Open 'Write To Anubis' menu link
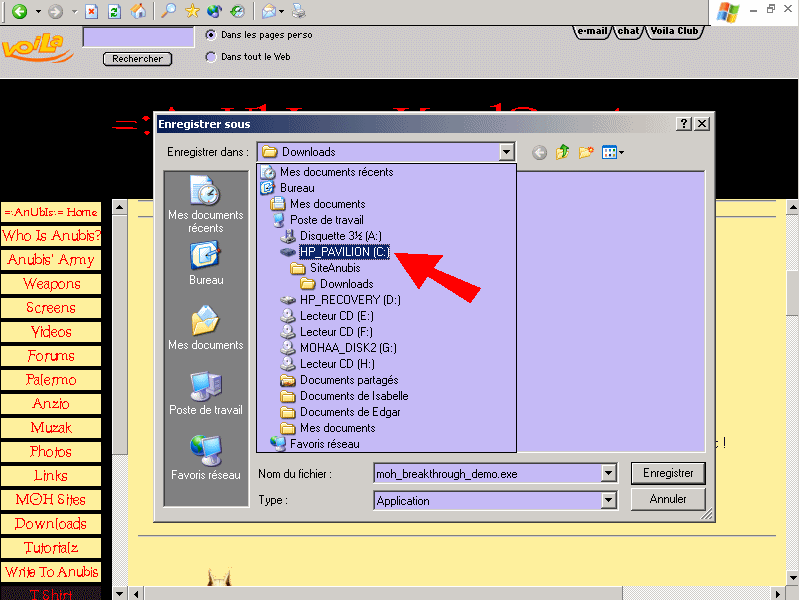The image size is (800, 600). (51, 572)
